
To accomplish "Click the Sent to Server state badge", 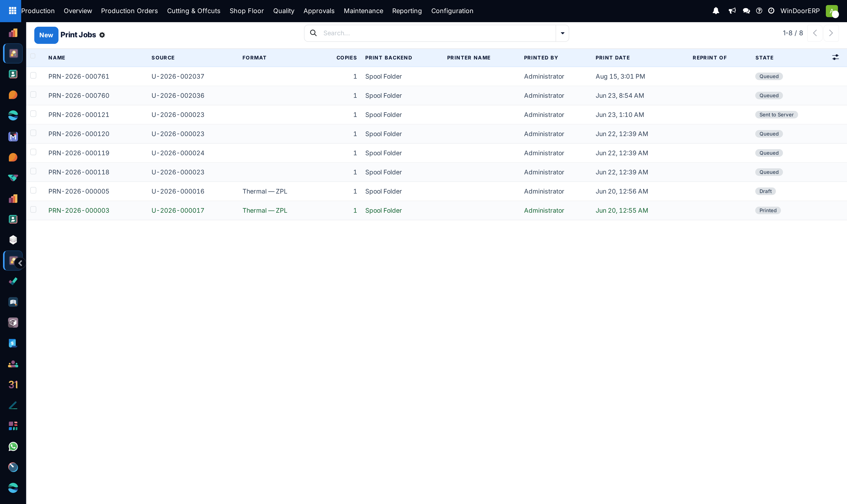I will (x=776, y=115).
